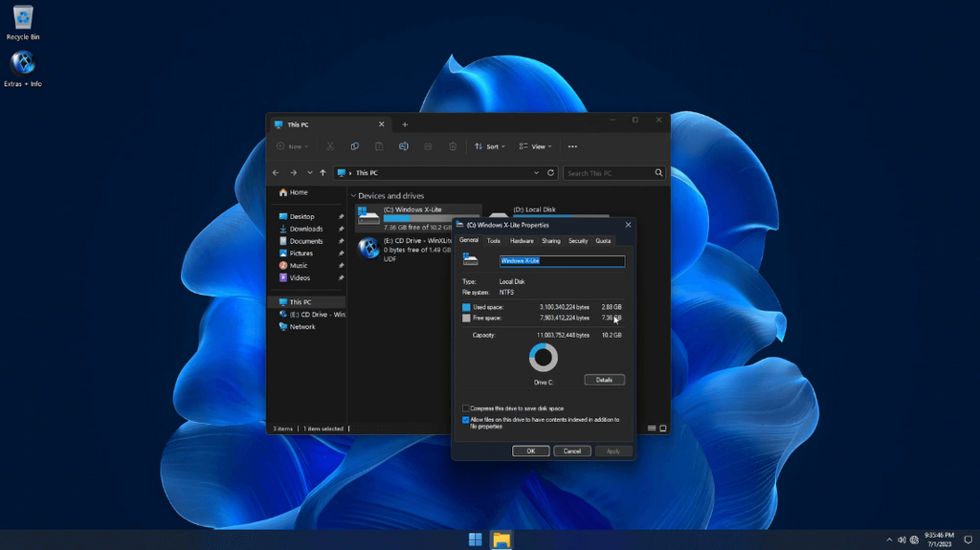This screenshot has height=550, width=980.
Task: Open the notifications icon on taskbar
Action: pyautogui.click(x=969, y=540)
